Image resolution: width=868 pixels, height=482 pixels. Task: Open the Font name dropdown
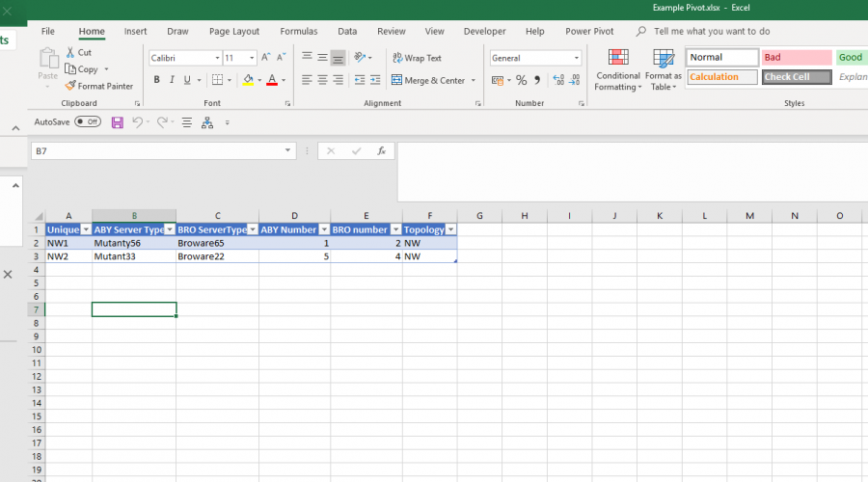217,58
